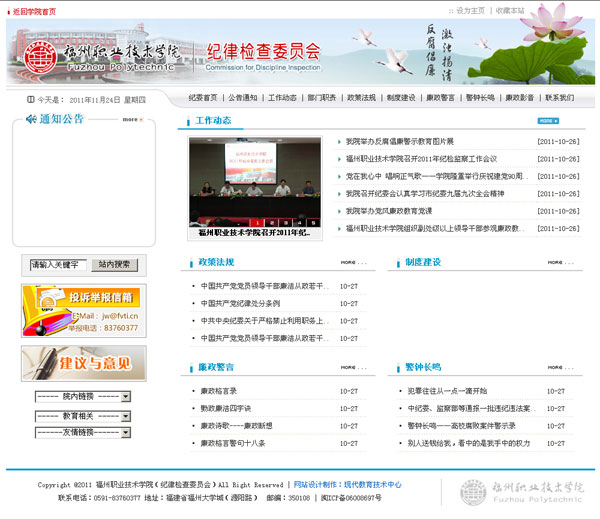Expand the 院内链接 dropdown

point(82,397)
